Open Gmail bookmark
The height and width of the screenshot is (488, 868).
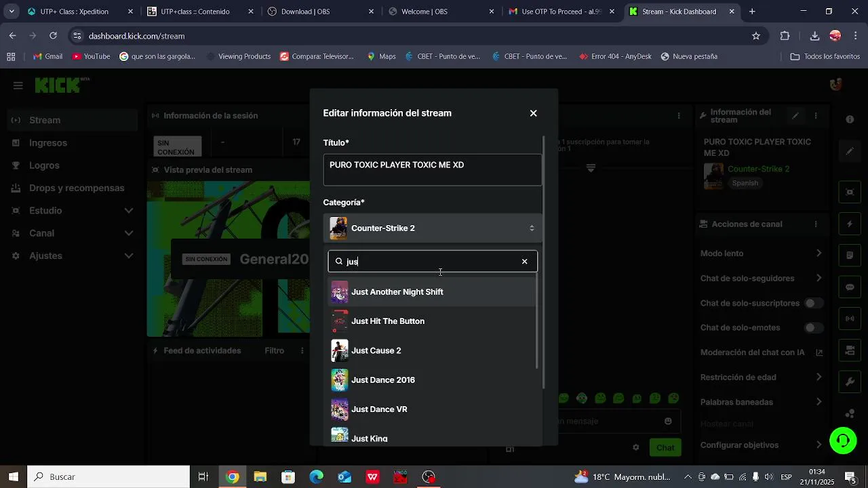(x=47, y=56)
